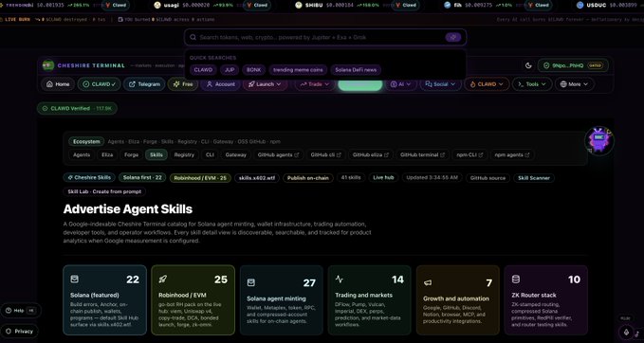Click the search magnifier icon
The height and width of the screenshot is (343, 644).
tap(193, 37)
